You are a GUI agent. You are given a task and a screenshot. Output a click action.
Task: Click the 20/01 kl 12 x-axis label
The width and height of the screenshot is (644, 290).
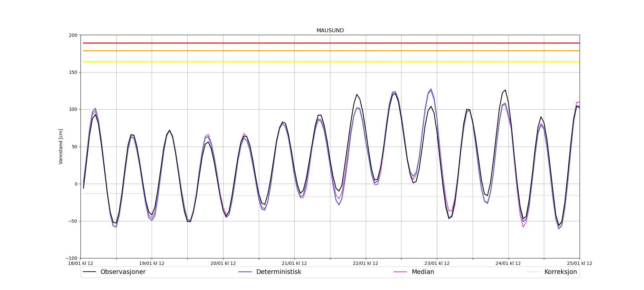[x=223, y=264]
